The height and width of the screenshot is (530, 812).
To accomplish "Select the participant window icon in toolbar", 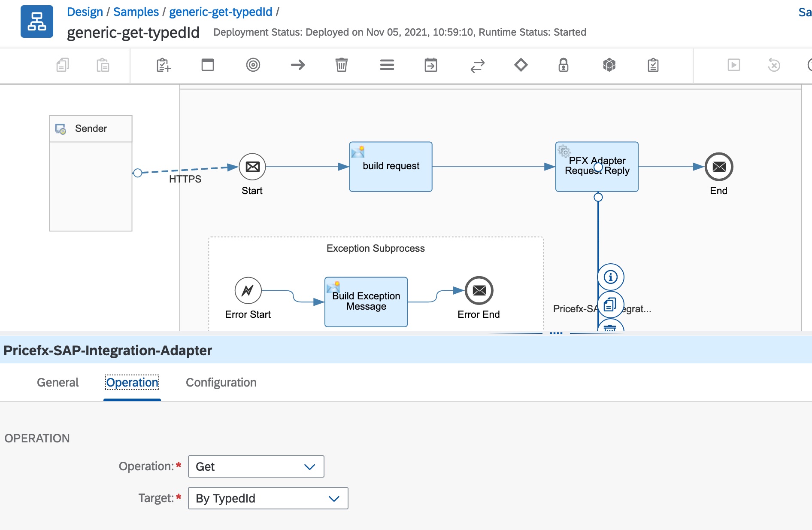I will (x=208, y=65).
